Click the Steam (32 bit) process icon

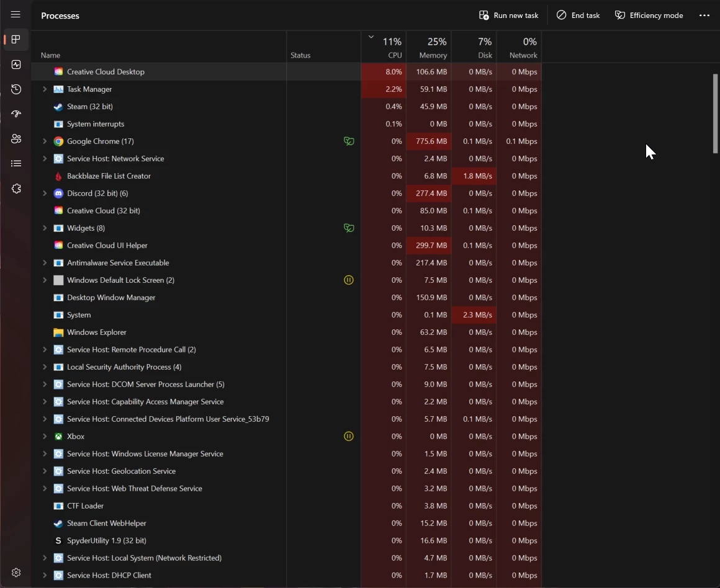58,107
